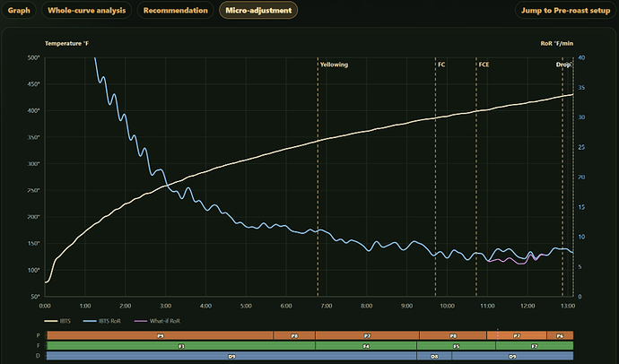Screen dimensions: 619x364
Task: Click the FCE marker label
Action: click(x=484, y=65)
